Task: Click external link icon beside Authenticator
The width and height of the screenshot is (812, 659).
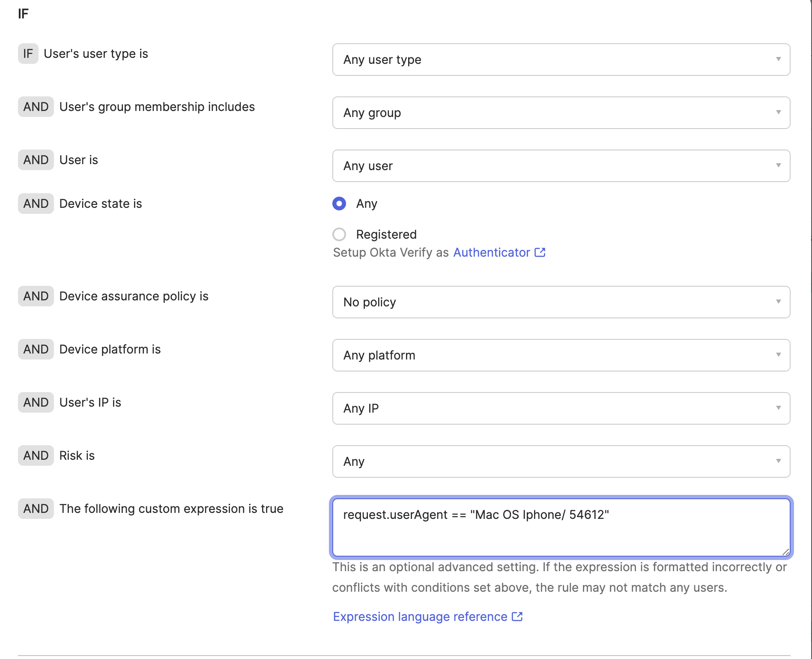Action: (540, 252)
